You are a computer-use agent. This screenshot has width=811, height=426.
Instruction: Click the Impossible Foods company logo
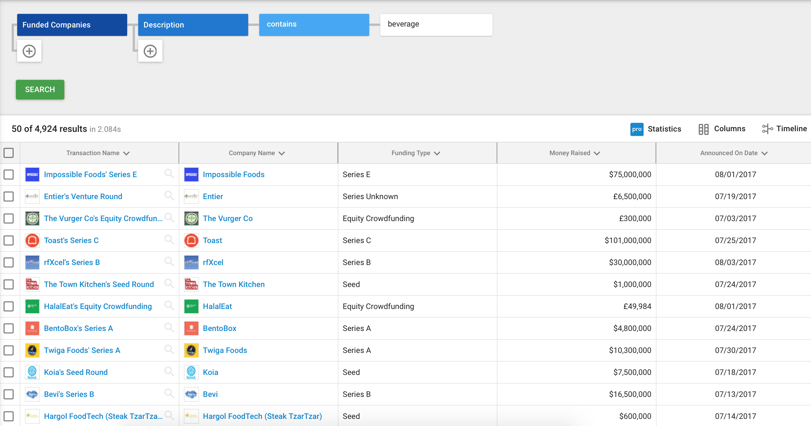[191, 175]
